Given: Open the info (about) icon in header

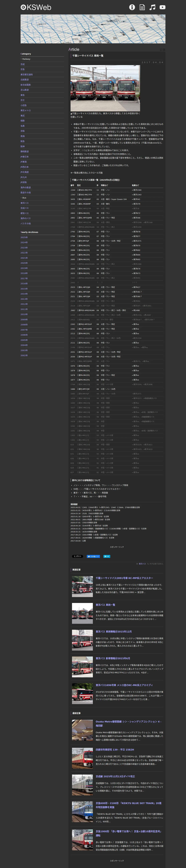Looking at the screenshot, I should (132, 7).
